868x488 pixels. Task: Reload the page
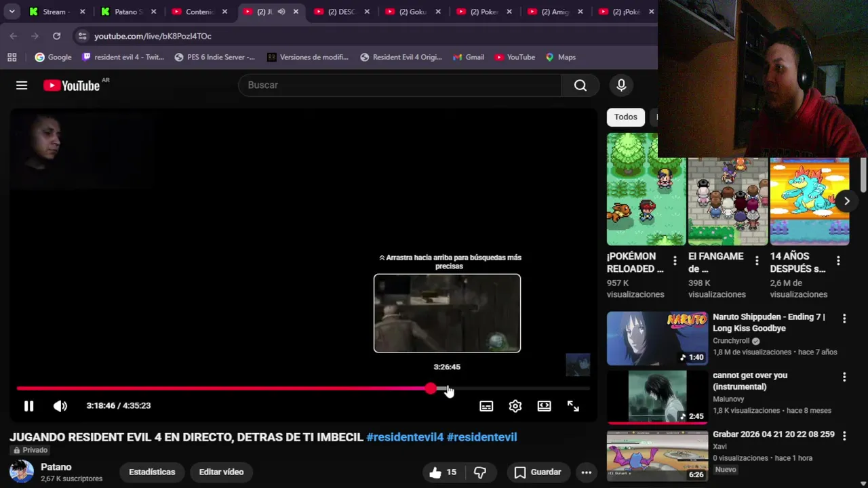click(x=56, y=36)
